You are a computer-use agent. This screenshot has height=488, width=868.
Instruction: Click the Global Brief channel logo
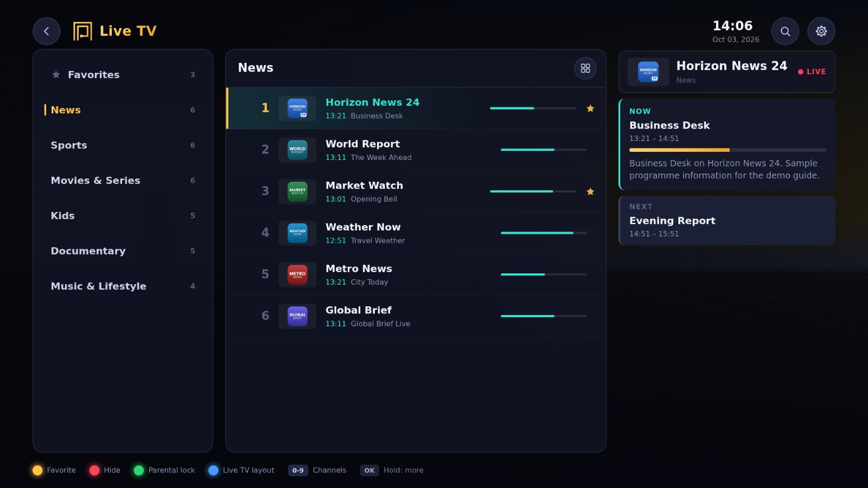click(x=297, y=316)
